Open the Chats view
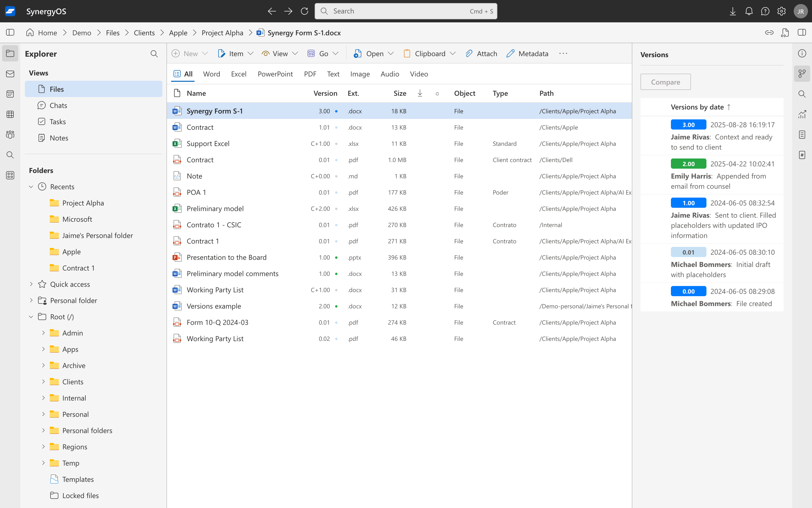Viewport: 812px width, 508px height. pyautogui.click(x=94, y=105)
